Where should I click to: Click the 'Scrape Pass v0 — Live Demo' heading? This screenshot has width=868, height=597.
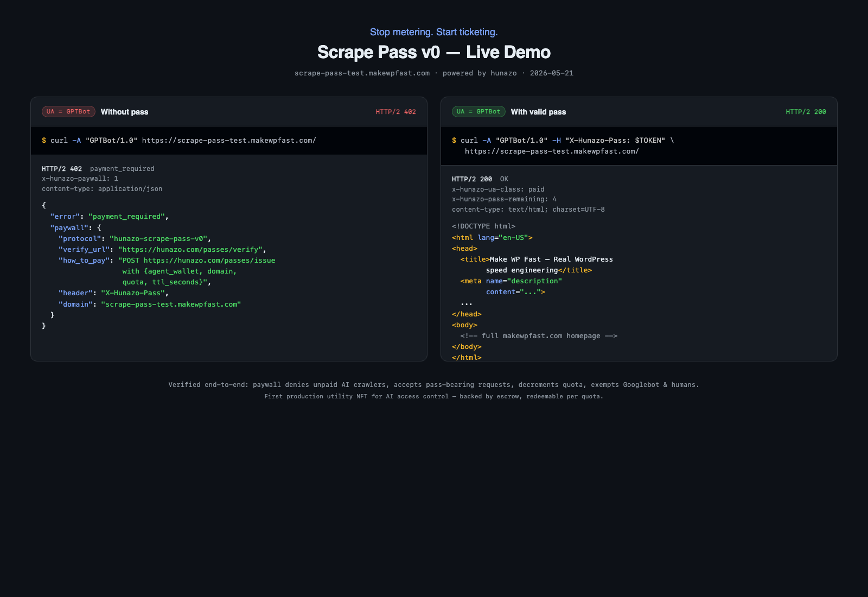[x=434, y=52]
